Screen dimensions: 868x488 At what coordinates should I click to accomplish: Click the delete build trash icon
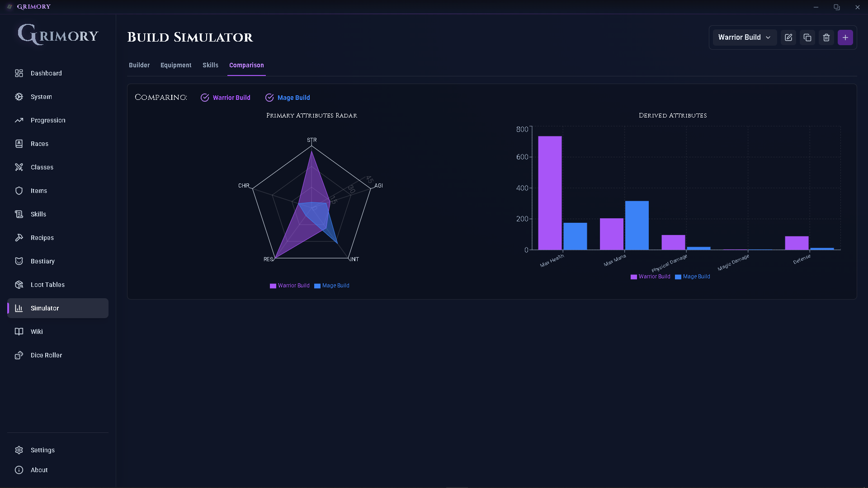[x=826, y=38]
